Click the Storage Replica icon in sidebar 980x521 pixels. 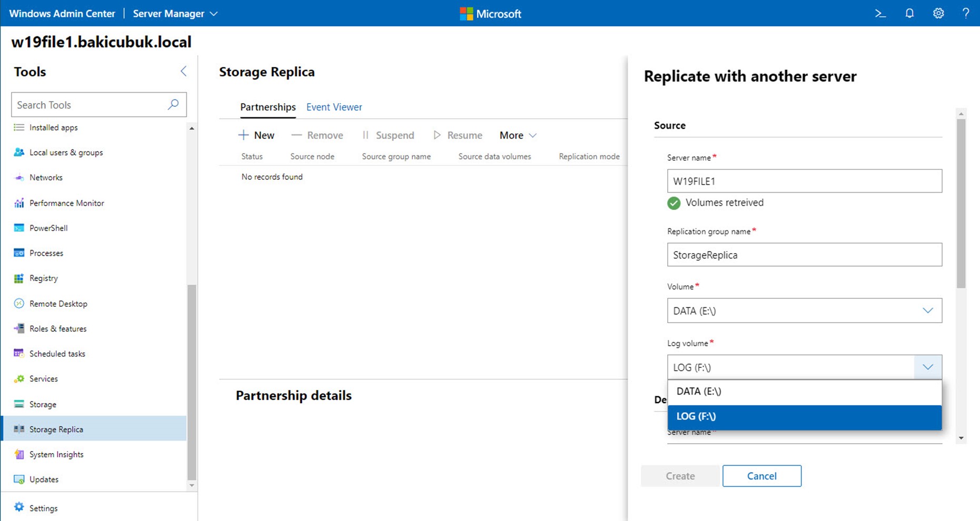point(19,429)
